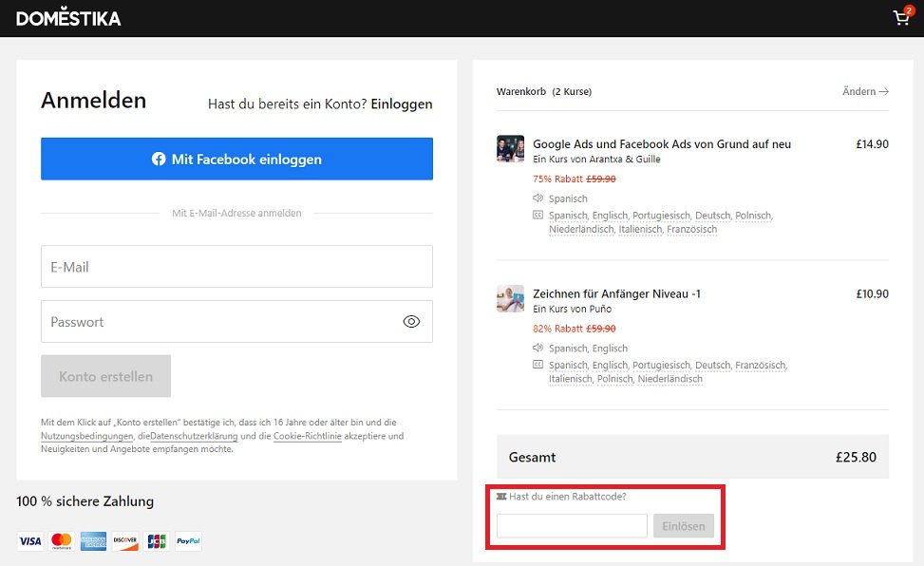924x566 pixels.
Task: Click the Mastercard payment icon
Action: 62,541
